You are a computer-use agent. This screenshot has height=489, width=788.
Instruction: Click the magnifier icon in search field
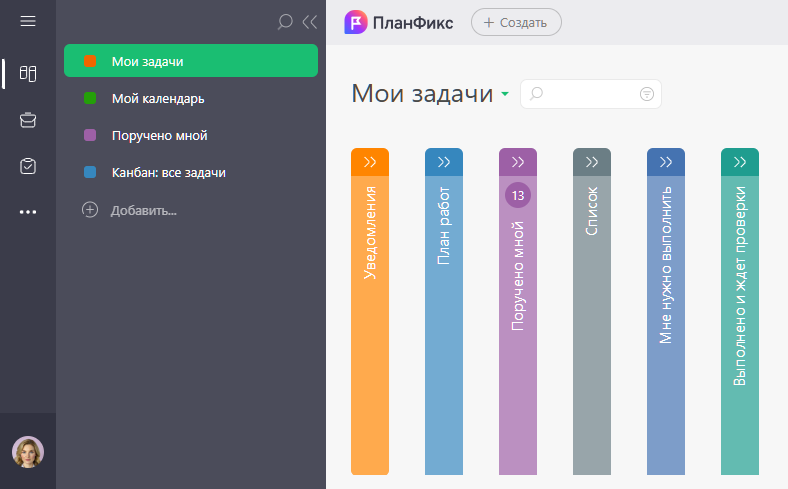536,93
